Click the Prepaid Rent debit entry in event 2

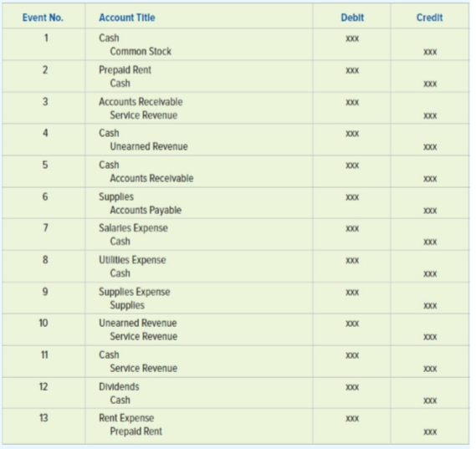tap(125, 70)
